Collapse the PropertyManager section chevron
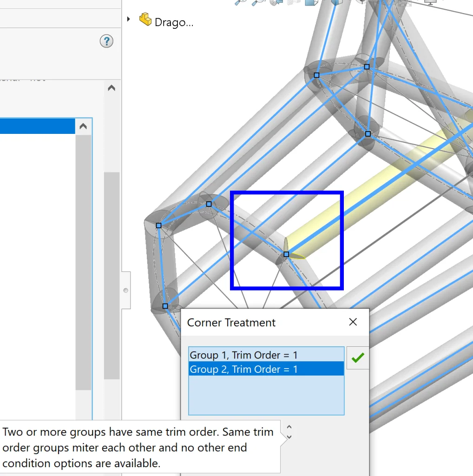 (x=112, y=88)
